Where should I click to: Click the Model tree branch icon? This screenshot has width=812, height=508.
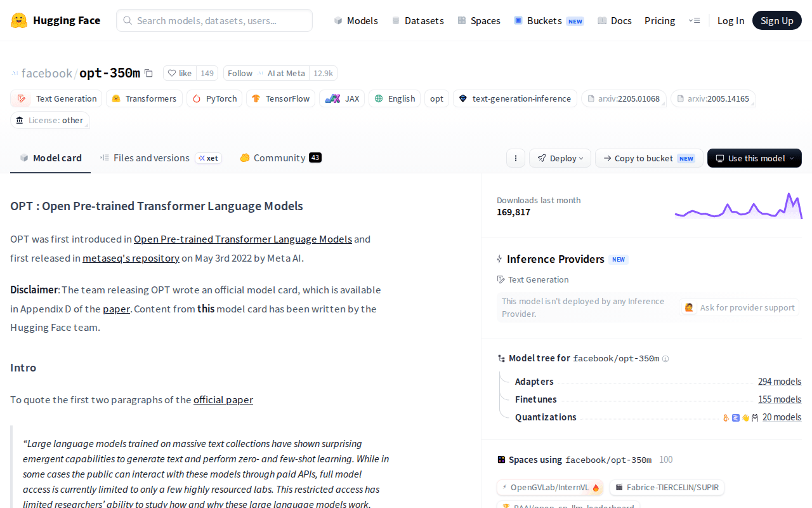(501, 359)
